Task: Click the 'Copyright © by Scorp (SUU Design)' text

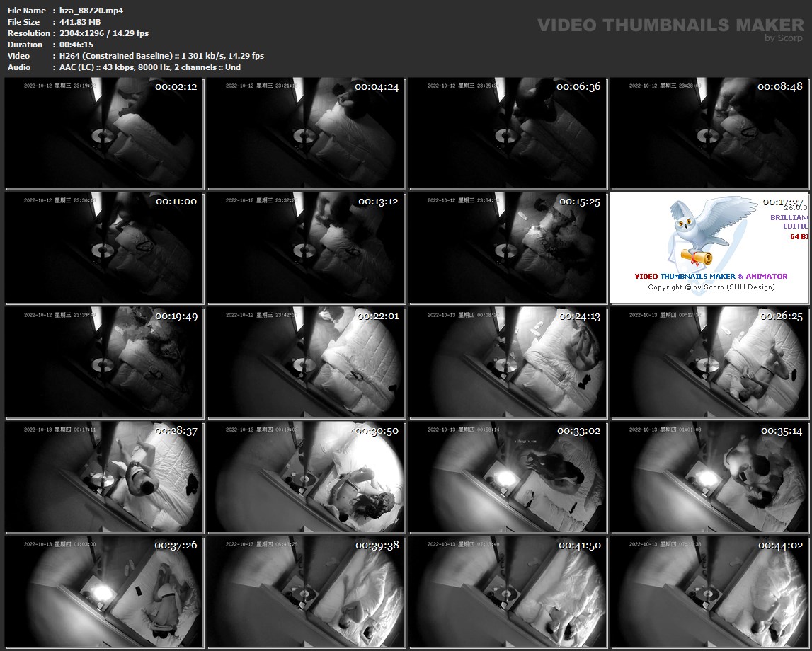Action: [711, 287]
